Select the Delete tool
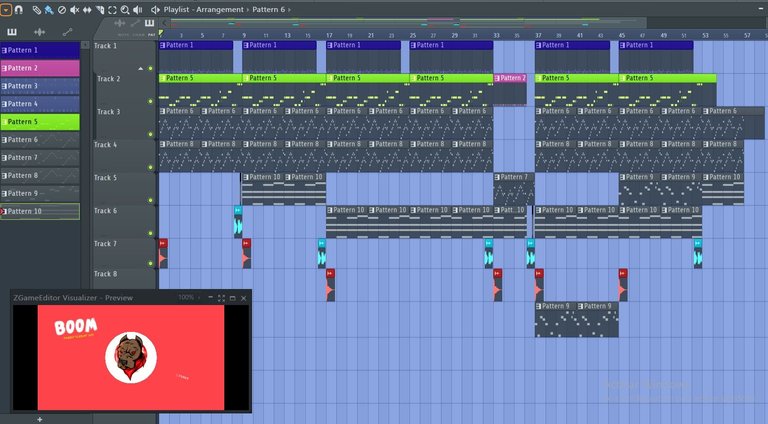 (62, 9)
